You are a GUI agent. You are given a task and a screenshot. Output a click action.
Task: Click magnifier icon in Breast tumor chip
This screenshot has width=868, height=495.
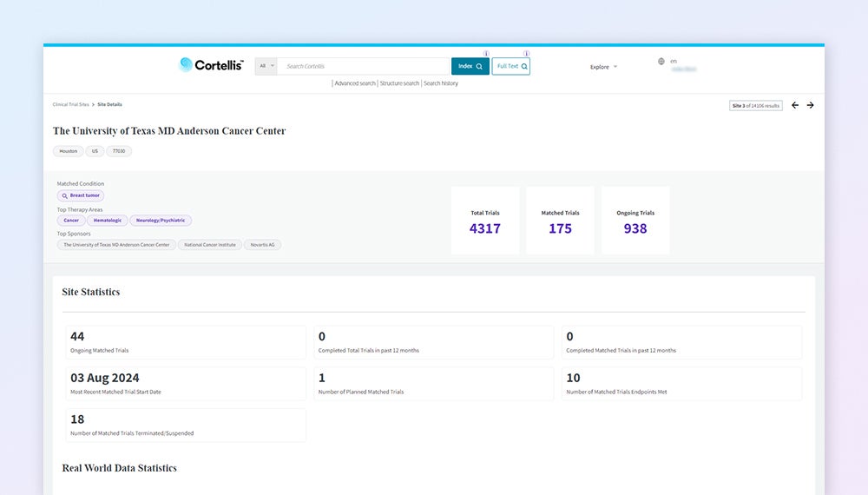[x=64, y=196]
